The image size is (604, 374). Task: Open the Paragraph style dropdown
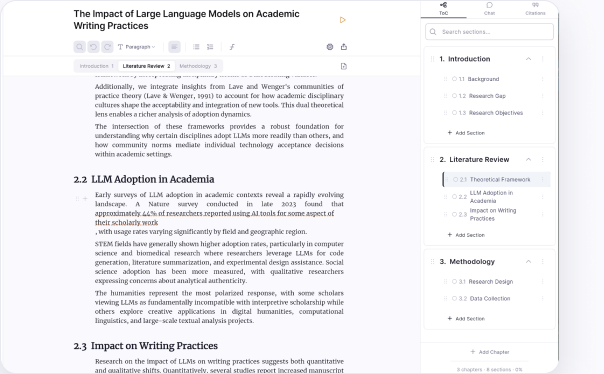136,47
